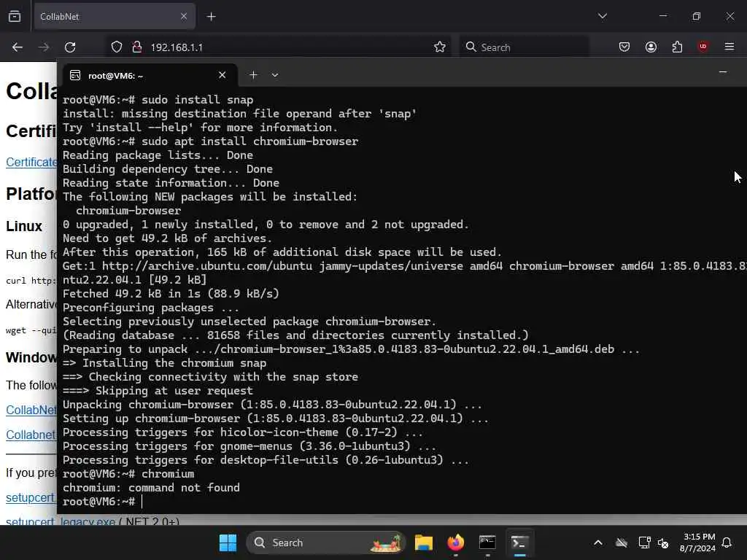Select the root@VM6 terminal tab

(150, 75)
